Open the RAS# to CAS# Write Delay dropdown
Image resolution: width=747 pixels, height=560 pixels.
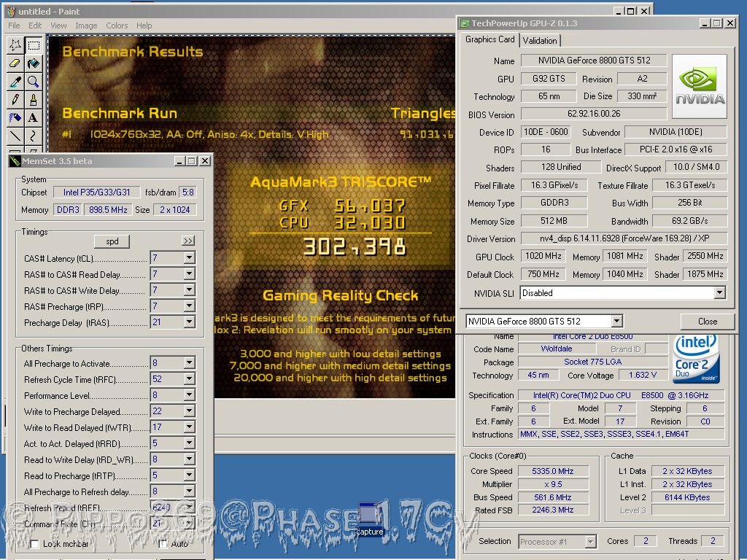189,289
